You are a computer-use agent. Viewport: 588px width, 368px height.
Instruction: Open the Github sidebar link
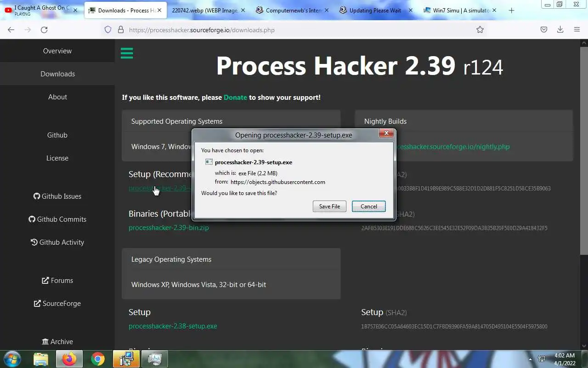pyautogui.click(x=57, y=135)
